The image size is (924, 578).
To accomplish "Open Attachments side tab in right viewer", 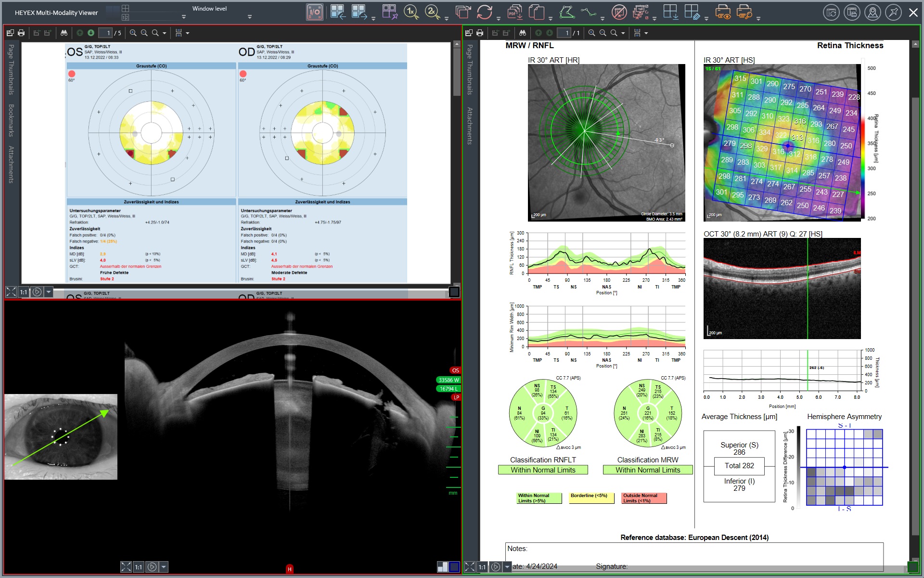I will [x=470, y=126].
